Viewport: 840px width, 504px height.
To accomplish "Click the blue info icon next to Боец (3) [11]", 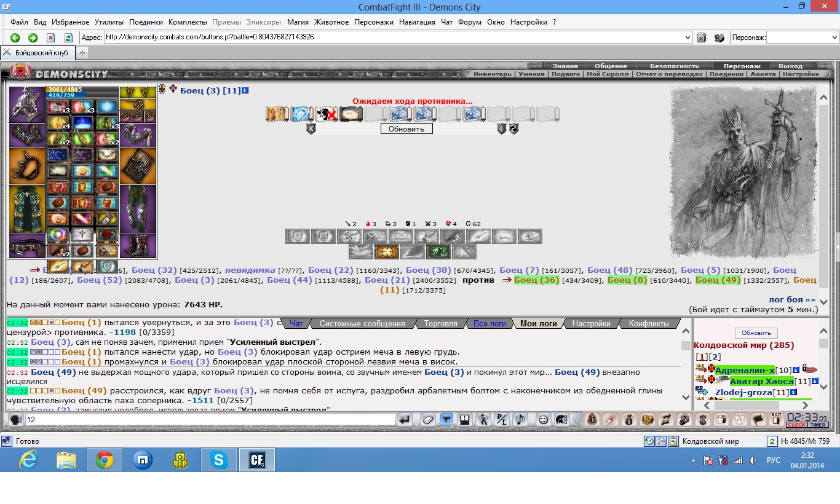I will [x=245, y=90].
